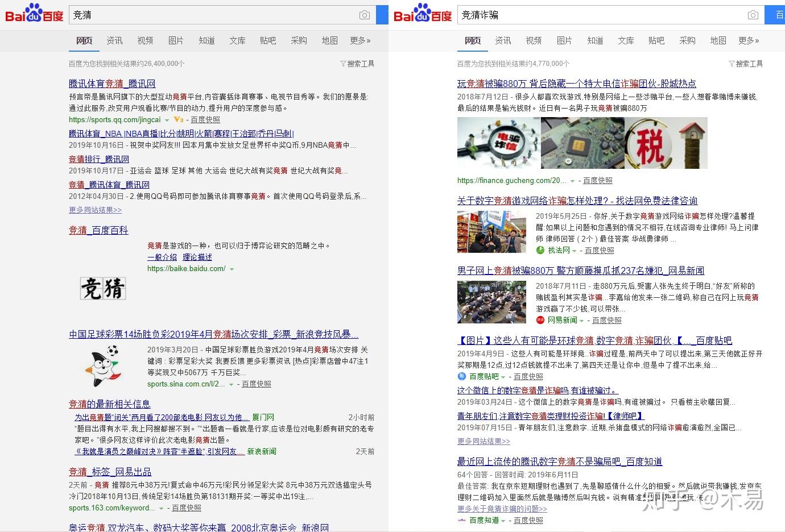Open 百度快照 for sports.qq.com result
Viewport: 785px width, 532px height.
click(x=205, y=120)
